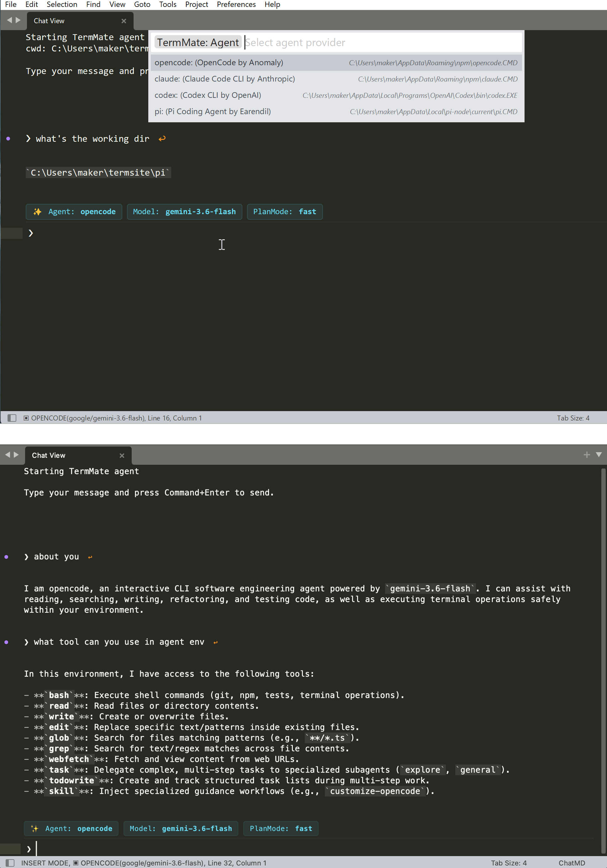Click the 'glob' tool name in list
This screenshot has width=607, height=868.
click(59, 738)
